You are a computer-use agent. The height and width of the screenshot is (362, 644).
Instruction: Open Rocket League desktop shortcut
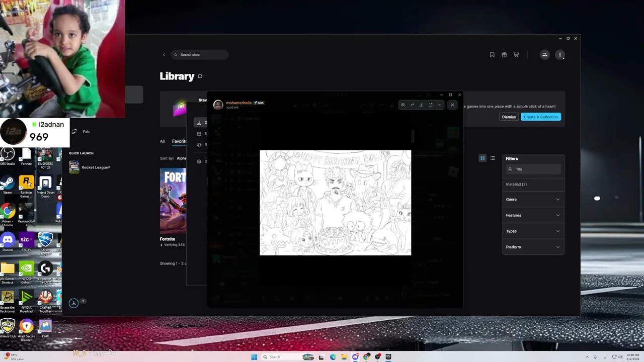click(x=45, y=244)
